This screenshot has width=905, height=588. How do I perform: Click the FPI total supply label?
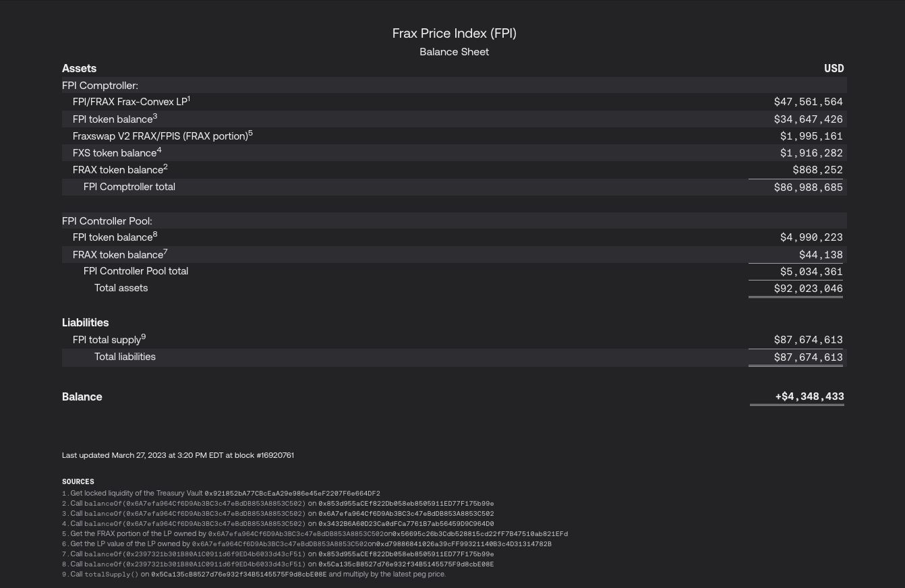click(107, 340)
